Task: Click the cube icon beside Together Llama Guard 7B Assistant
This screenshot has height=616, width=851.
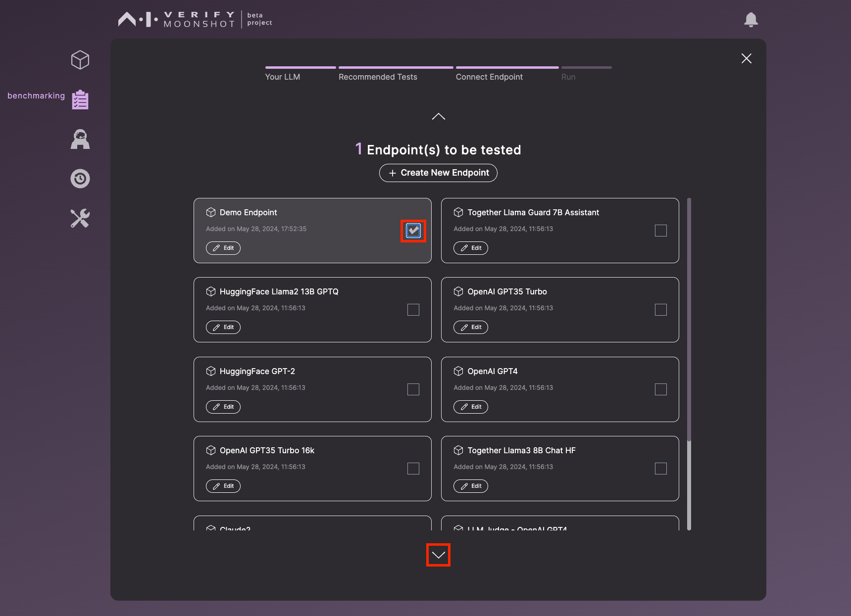Action: [x=458, y=212]
